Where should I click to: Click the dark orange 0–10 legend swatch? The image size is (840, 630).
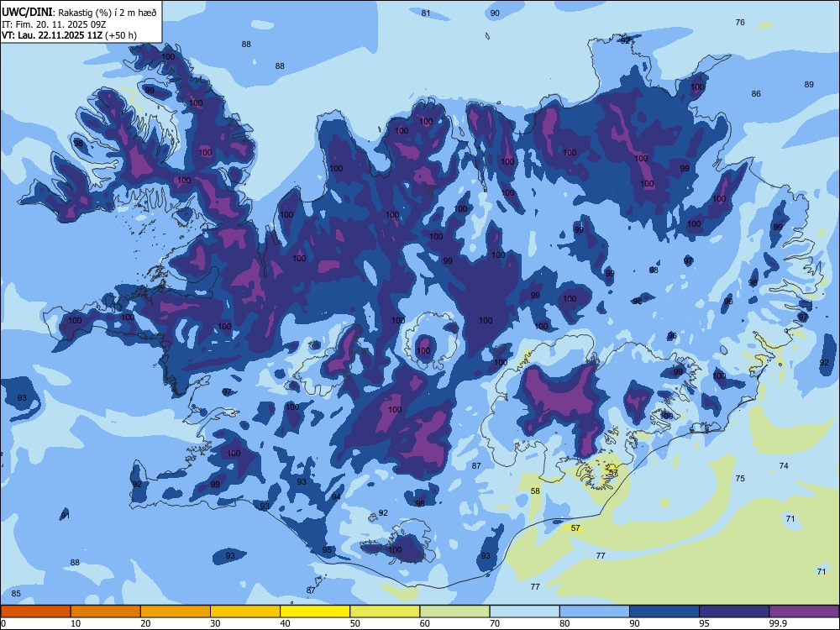[x=35, y=612]
